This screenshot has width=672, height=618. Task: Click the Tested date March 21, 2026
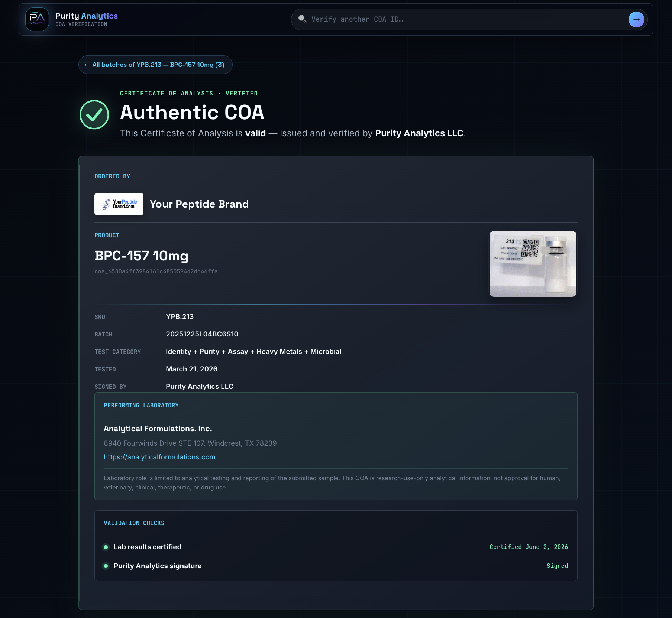click(x=191, y=369)
